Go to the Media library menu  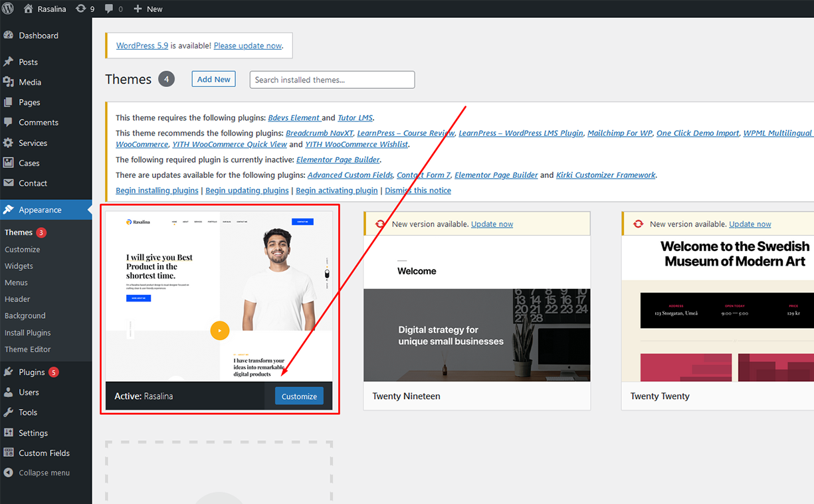46,82
